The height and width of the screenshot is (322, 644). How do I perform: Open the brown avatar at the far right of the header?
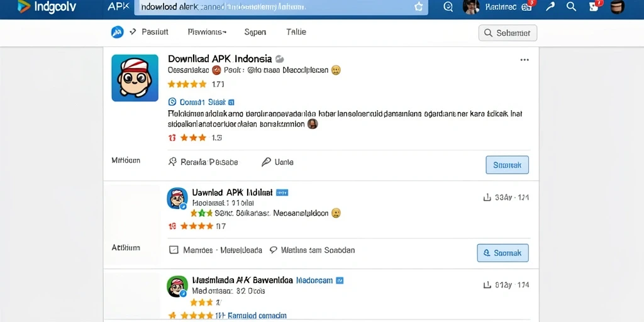pos(618,6)
